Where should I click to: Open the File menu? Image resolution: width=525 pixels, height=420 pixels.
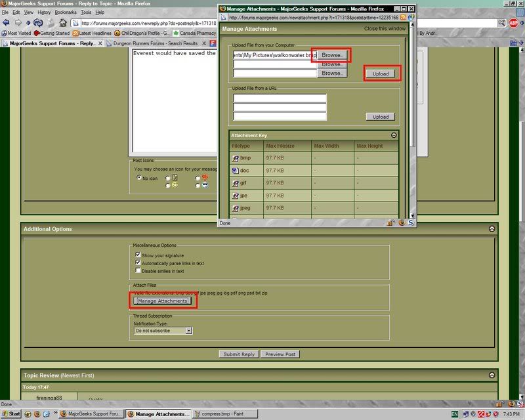point(5,12)
